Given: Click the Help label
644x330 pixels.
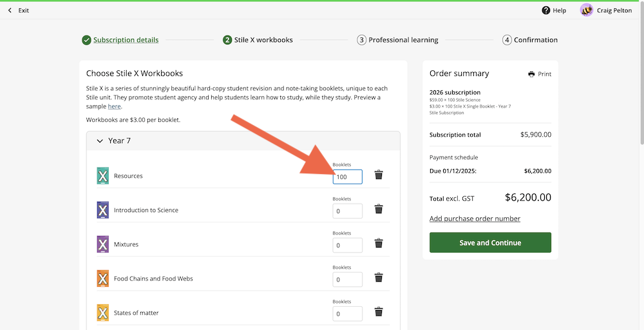Looking at the screenshot, I should [x=560, y=10].
